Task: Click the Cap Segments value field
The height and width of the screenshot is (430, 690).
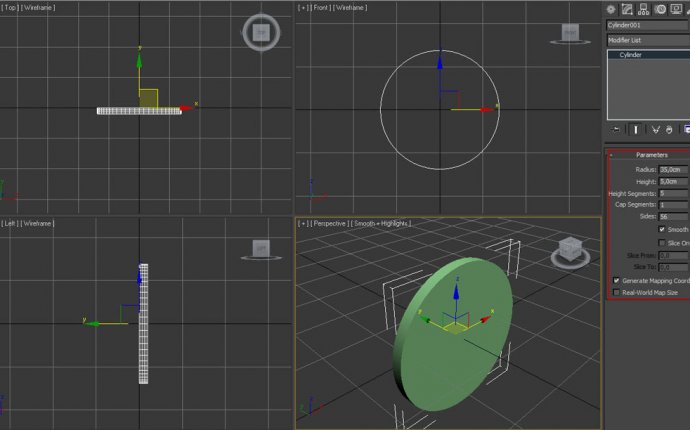Action: pyautogui.click(x=673, y=205)
